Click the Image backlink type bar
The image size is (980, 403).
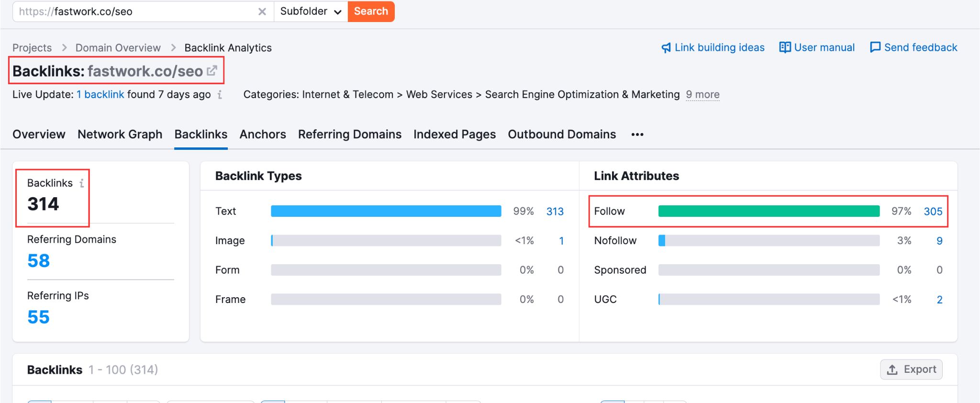386,240
